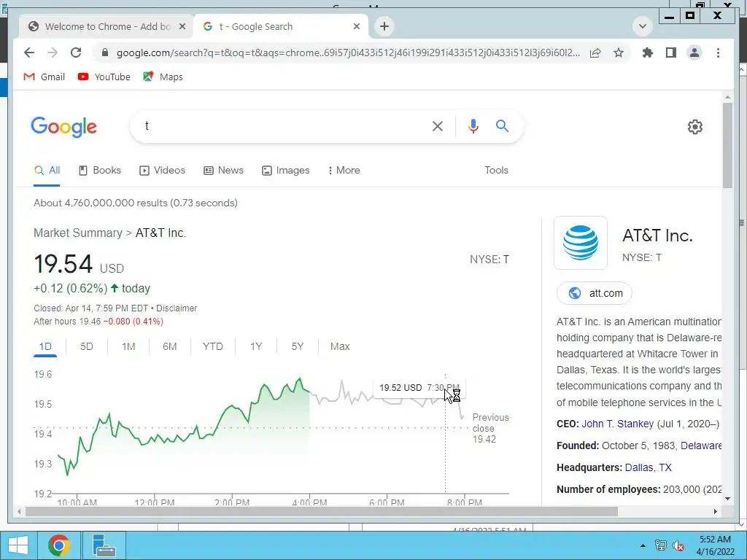The image size is (747, 560).
Task: Click the padlock site info icon
Action: point(105,52)
